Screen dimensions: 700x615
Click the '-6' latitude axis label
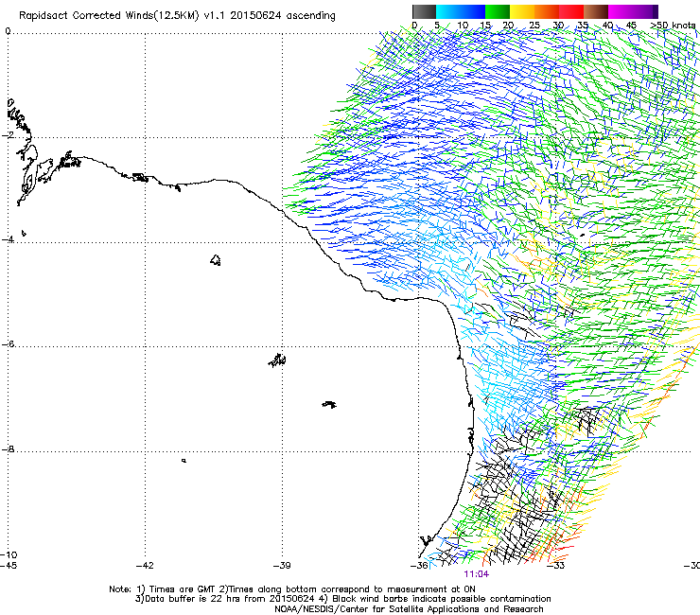tap(8, 344)
